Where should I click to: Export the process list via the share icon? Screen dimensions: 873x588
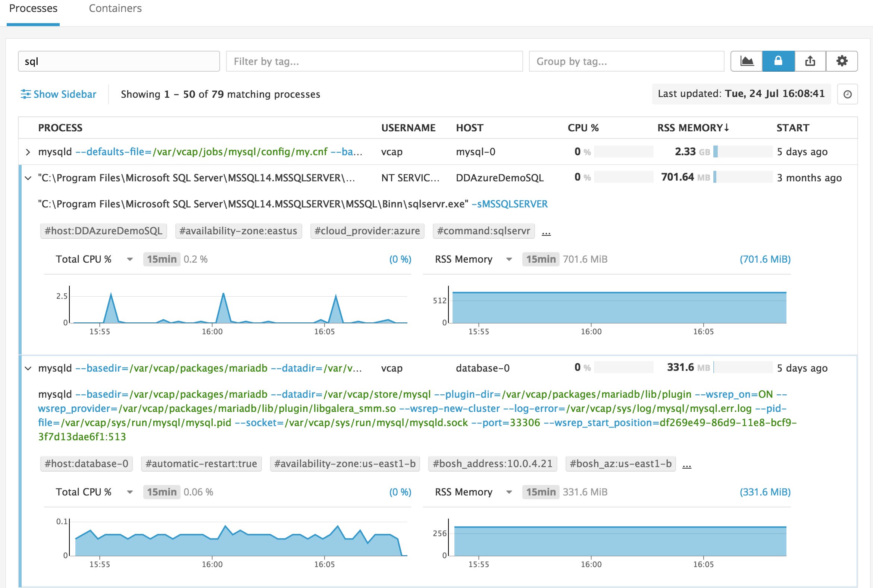coord(810,61)
